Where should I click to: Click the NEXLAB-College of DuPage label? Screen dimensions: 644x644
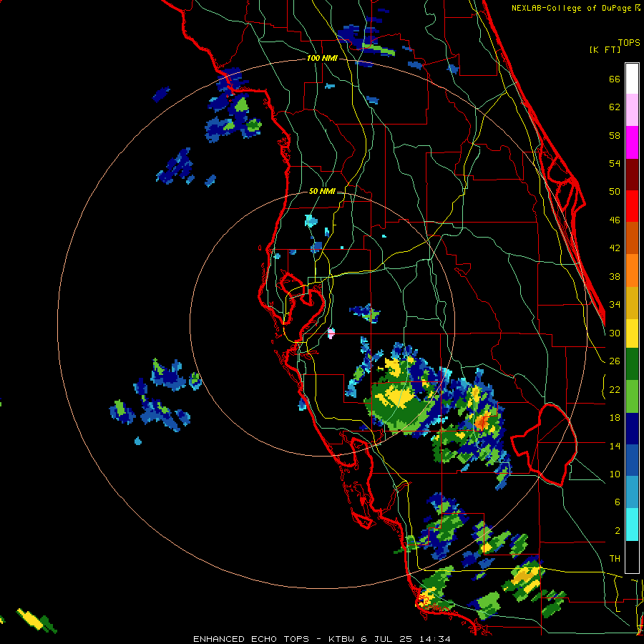tap(572, 8)
